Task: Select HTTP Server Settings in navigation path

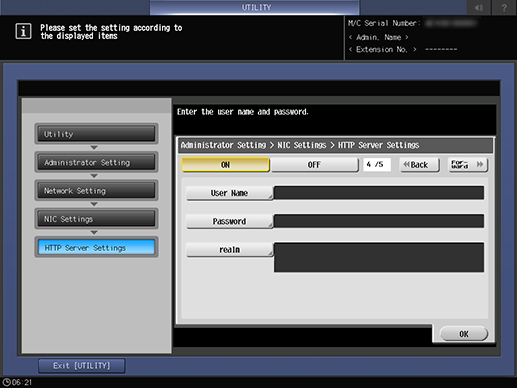Action: point(96,247)
